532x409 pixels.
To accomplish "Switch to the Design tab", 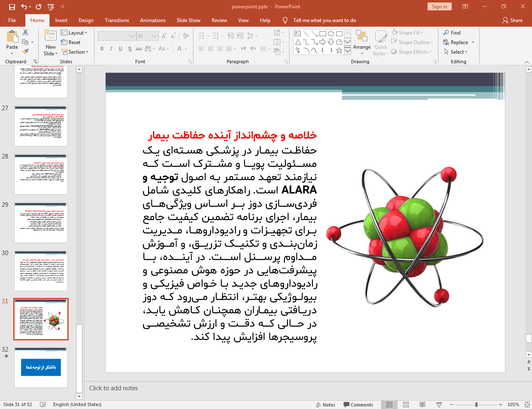I will [86, 20].
